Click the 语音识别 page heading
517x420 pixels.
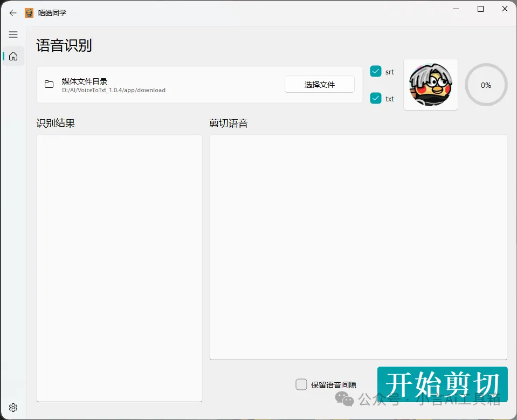pos(64,45)
